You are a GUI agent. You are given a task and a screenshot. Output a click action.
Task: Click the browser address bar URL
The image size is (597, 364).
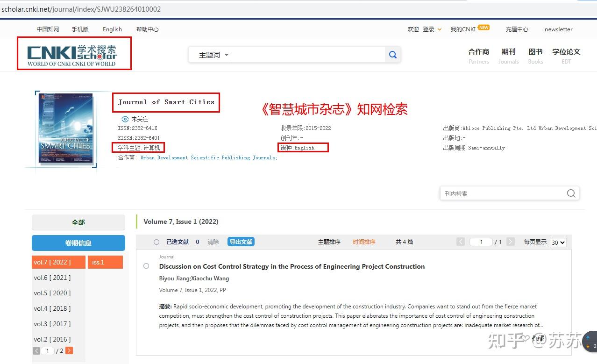pyautogui.click(x=81, y=9)
